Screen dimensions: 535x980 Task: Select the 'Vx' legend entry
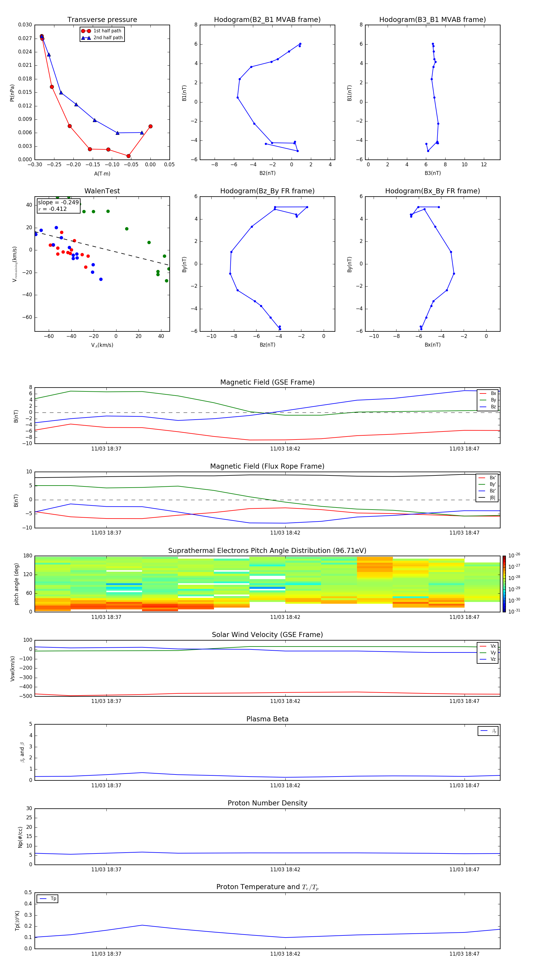(x=488, y=646)
